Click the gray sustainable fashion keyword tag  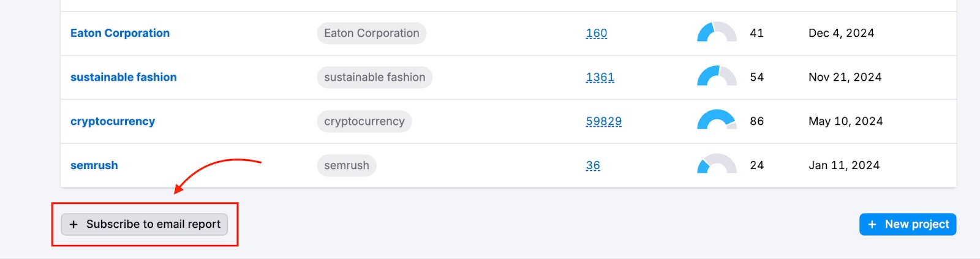point(374,77)
